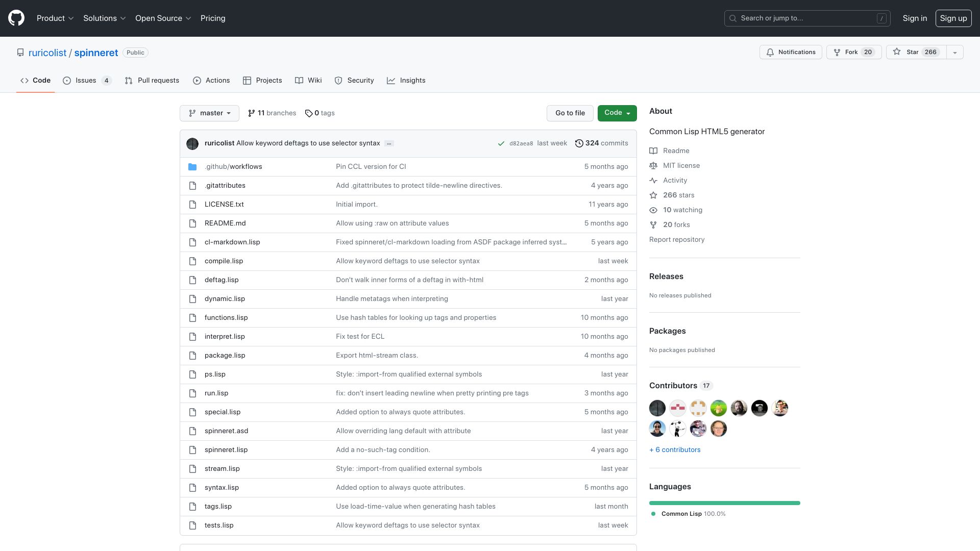Viewport: 980px width, 551px height.
Task: Click Sign in
Action: 915,18
